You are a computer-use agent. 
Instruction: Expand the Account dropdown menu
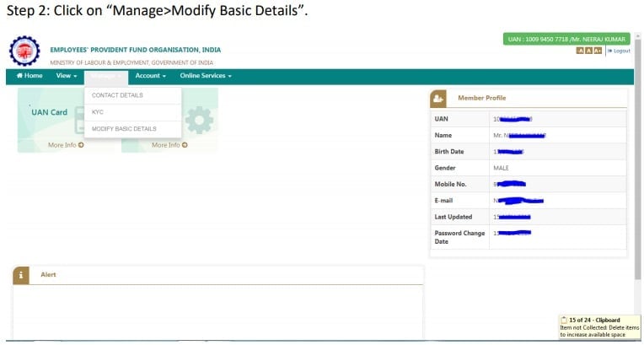(150, 76)
